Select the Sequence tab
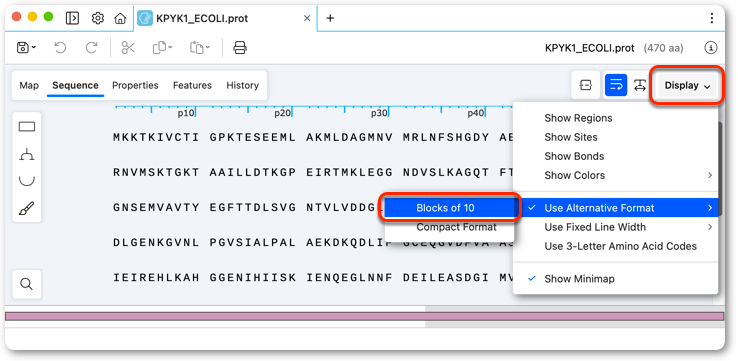Screen dimensions: 738x361 tap(75, 85)
